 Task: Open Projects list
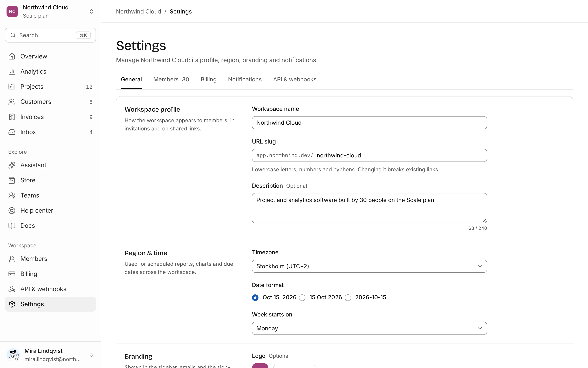click(50, 86)
